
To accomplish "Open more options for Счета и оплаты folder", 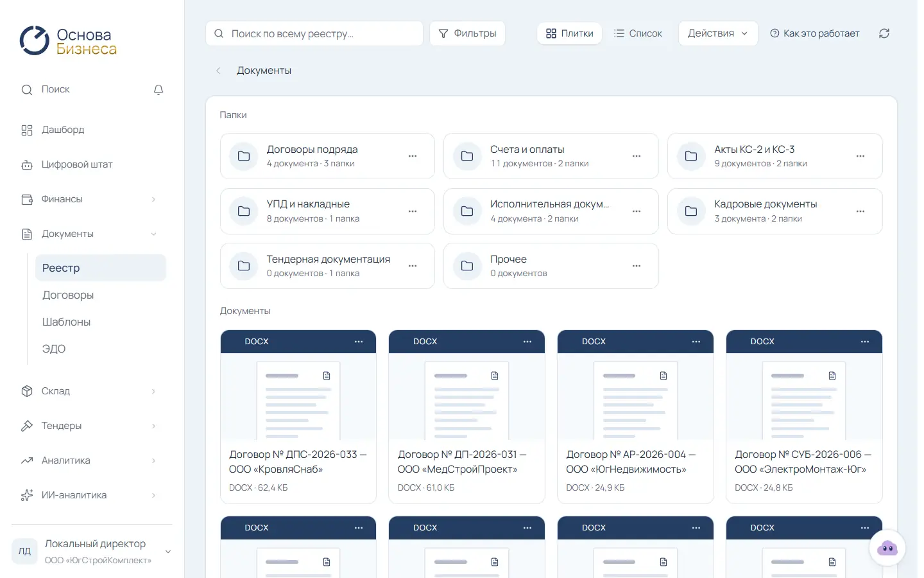I will click(637, 156).
